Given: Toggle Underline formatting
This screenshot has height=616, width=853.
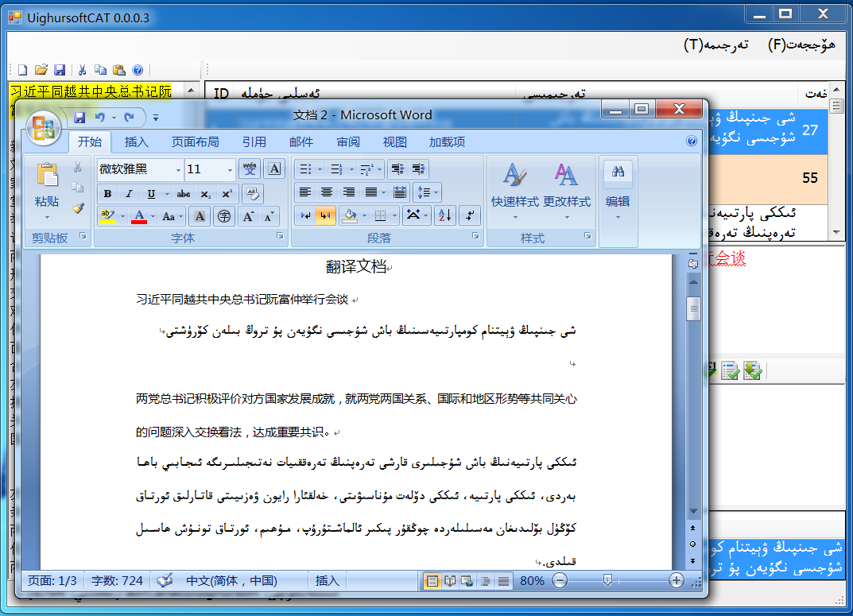Looking at the screenshot, I should (x=151, y=194).
